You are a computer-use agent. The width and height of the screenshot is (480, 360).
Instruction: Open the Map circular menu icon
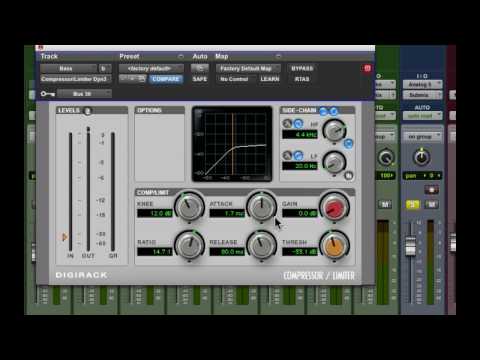pyautogui.click(x=278, y=56)
